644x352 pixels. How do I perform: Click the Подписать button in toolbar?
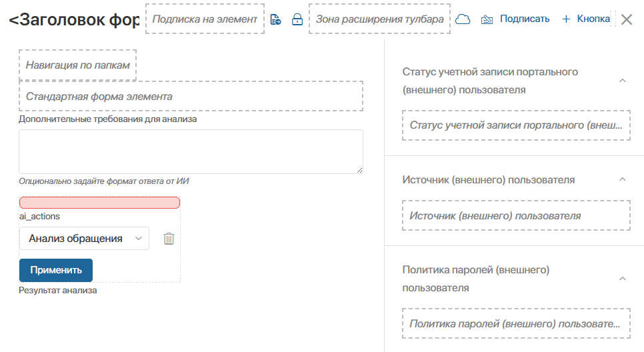[x=515, y=19]
